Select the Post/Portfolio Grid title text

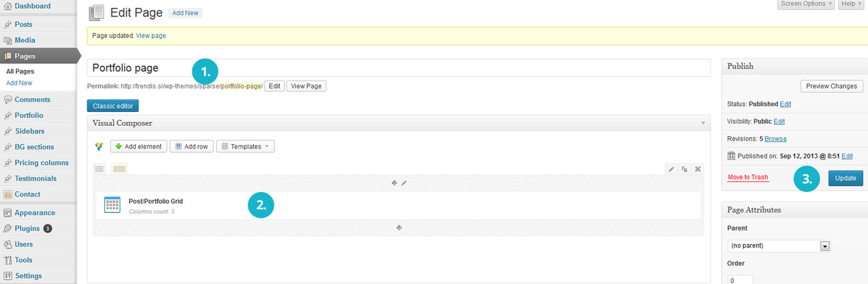pos(156,201)
